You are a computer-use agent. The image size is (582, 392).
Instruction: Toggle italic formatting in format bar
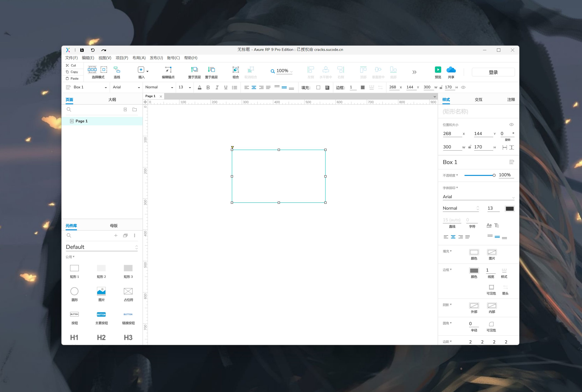217,88
